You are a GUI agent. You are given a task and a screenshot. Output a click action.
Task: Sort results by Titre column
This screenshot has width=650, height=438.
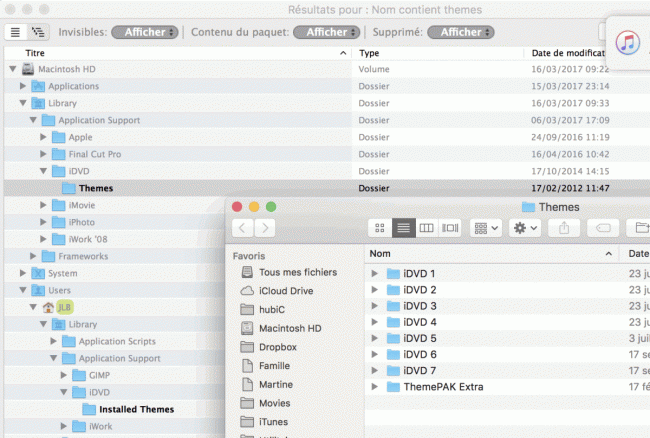click(x=178, y=53)
